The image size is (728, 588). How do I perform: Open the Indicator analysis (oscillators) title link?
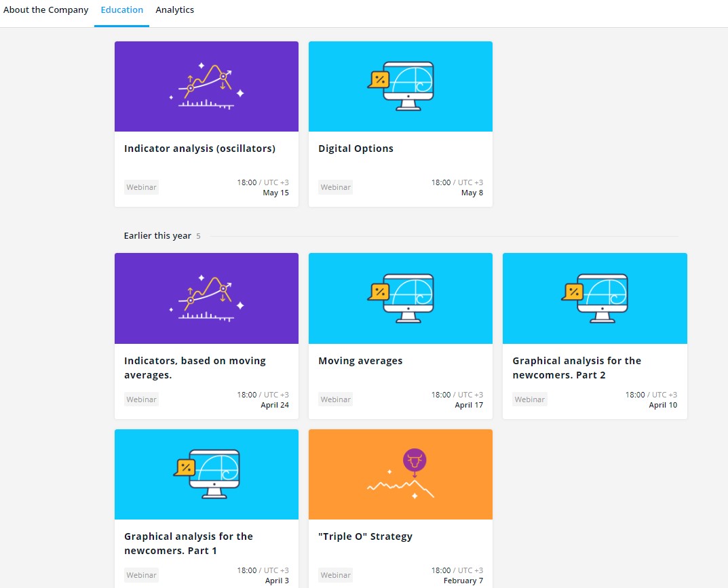[x=199, y=149]
